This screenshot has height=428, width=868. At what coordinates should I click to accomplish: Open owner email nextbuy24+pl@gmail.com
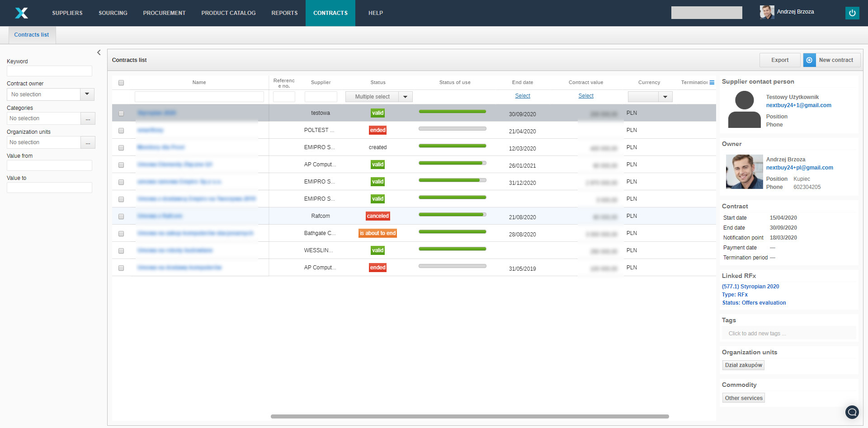tap(800, 168)
